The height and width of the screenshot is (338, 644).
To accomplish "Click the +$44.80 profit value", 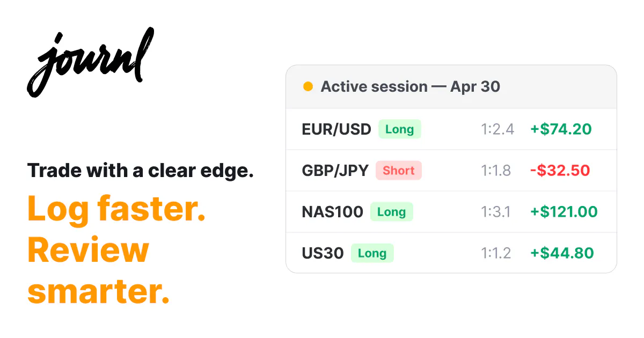I will [562, 253].
